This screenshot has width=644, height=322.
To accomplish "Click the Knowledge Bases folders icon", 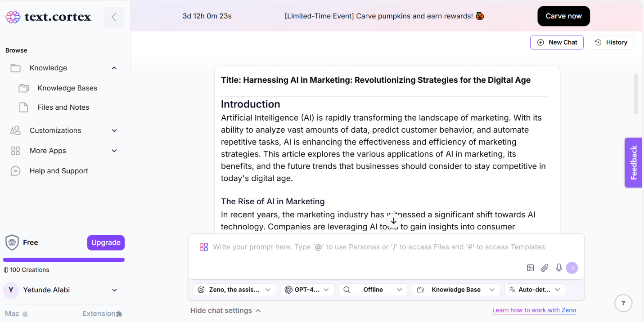I will point(23,88).
